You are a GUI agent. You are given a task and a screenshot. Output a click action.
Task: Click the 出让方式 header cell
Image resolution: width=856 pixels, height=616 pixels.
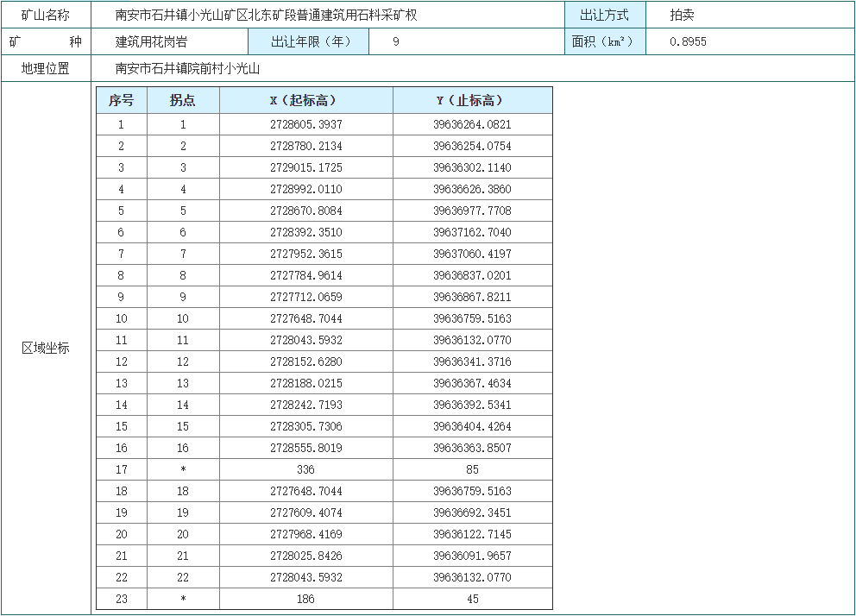604,15
